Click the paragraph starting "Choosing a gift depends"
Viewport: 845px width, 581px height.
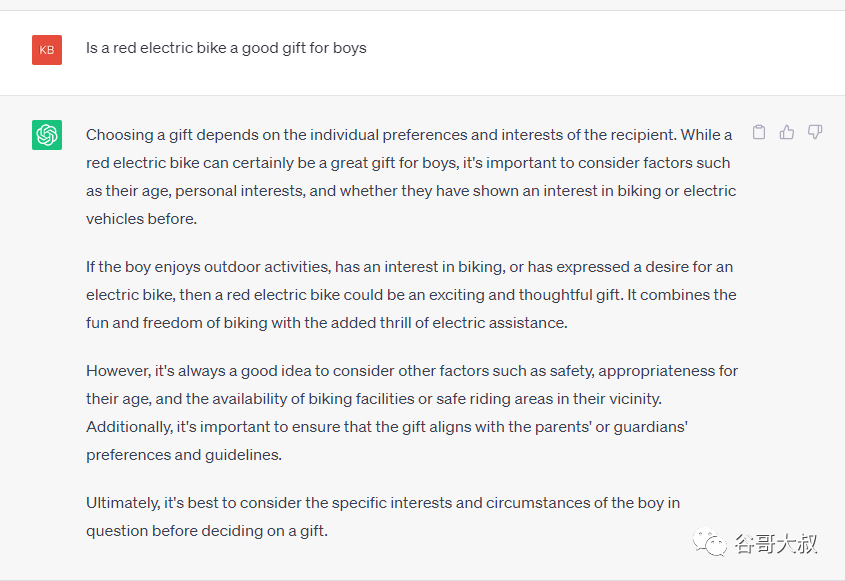click(x=411, y=177)
